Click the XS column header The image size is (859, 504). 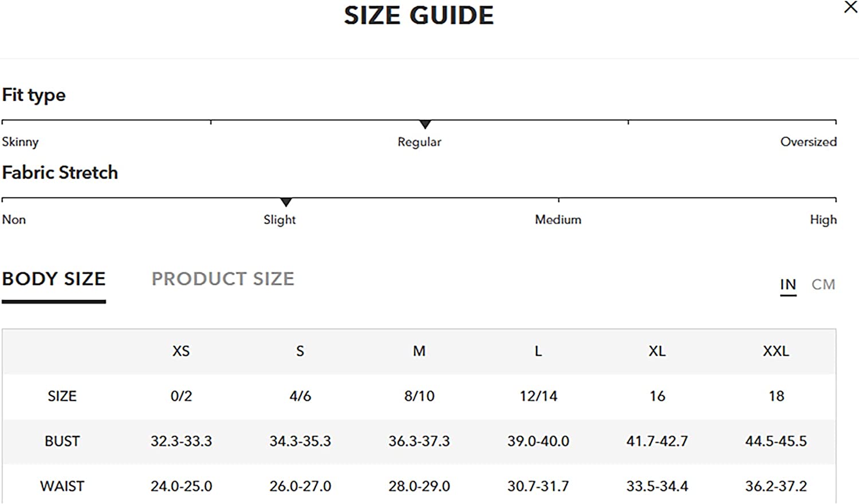click(x=181, y=351)
